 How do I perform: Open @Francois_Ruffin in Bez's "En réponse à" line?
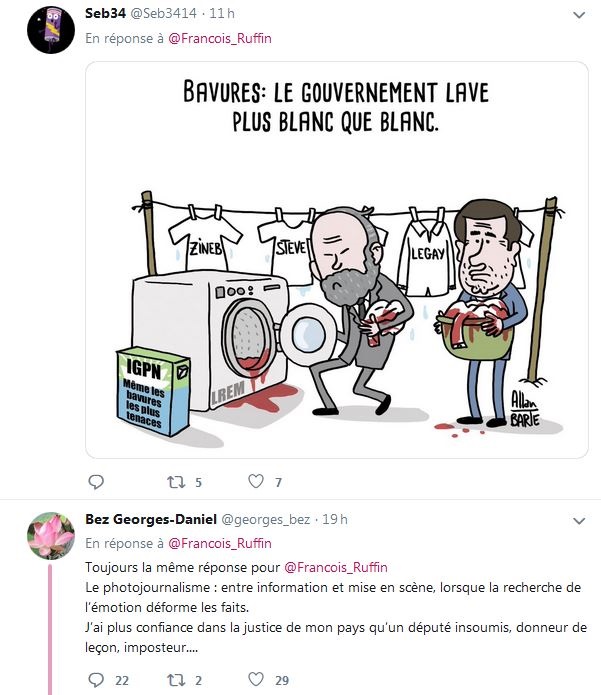220,543
